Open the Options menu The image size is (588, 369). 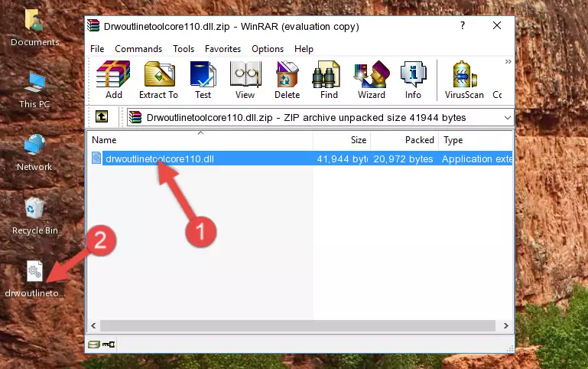coord(268,49)
